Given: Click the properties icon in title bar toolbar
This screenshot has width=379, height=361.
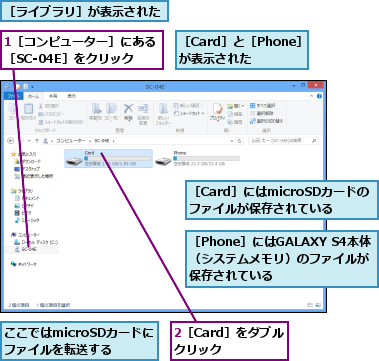Looking at the screenshot, I should coord(18,87).
